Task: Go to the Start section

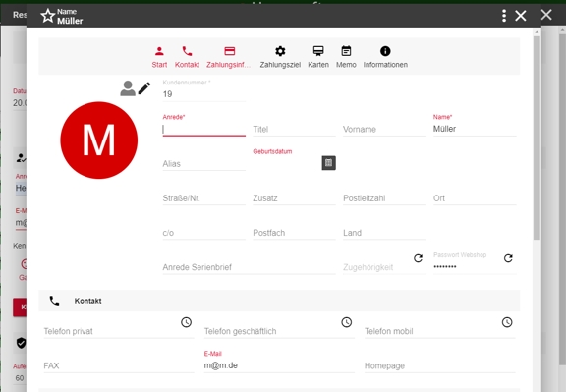Action: pos(159,57)
